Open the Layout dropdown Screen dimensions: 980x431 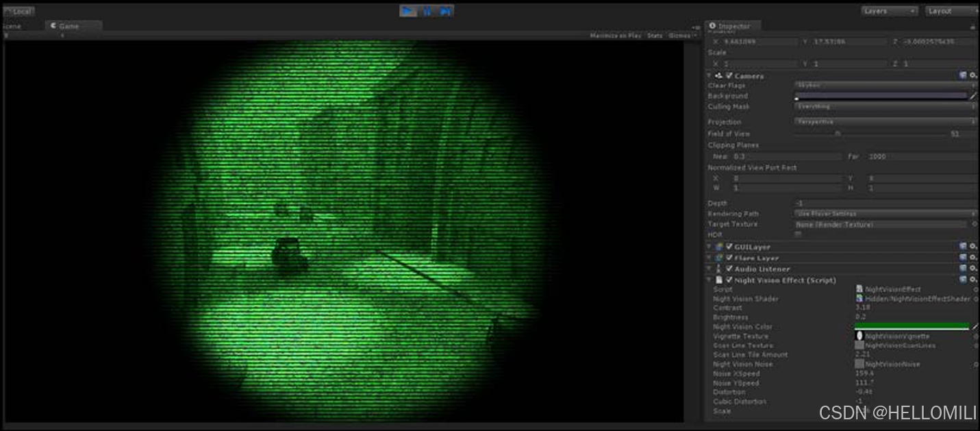click(952, 11)
